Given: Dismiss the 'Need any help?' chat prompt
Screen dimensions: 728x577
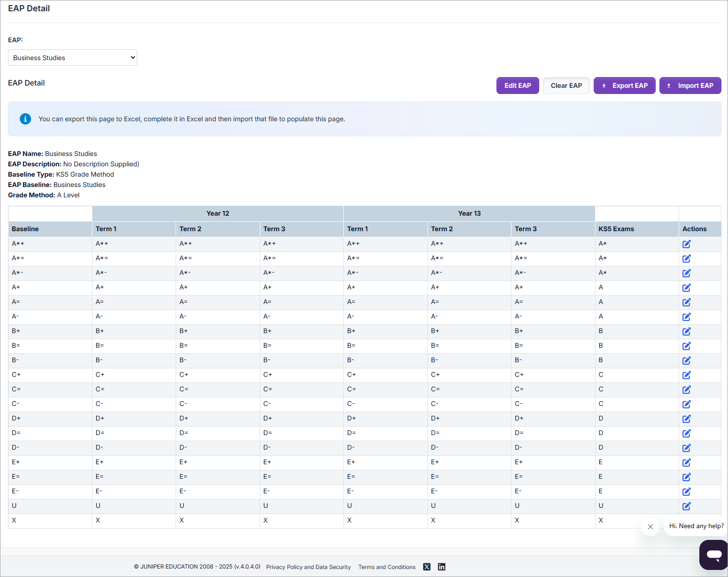Looking at the screenshot, I should pos(650,527).
